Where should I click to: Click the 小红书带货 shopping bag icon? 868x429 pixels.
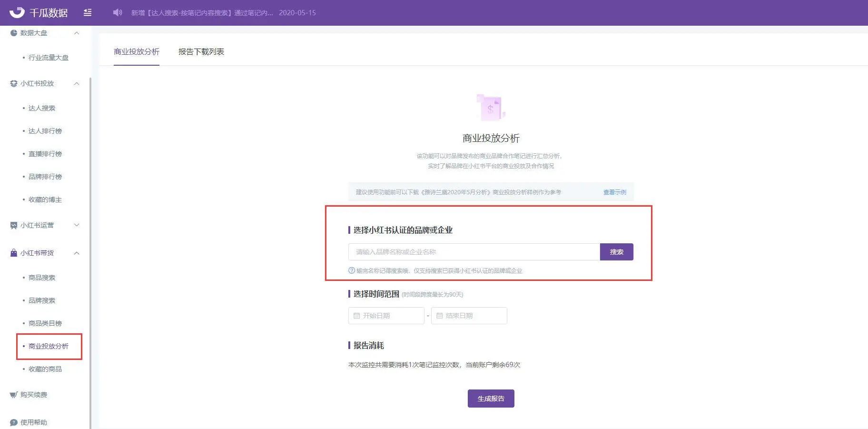pyautogui.click(x=14, y=253)
